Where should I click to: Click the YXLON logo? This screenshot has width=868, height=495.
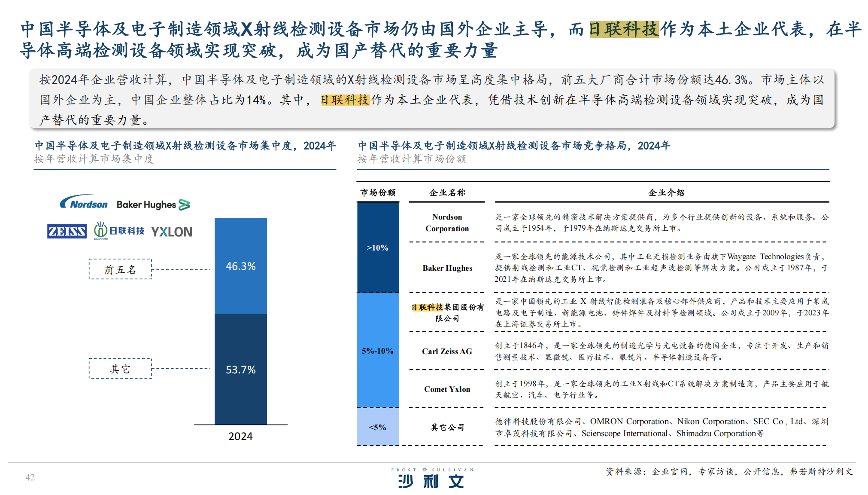(x=172, y=232)
